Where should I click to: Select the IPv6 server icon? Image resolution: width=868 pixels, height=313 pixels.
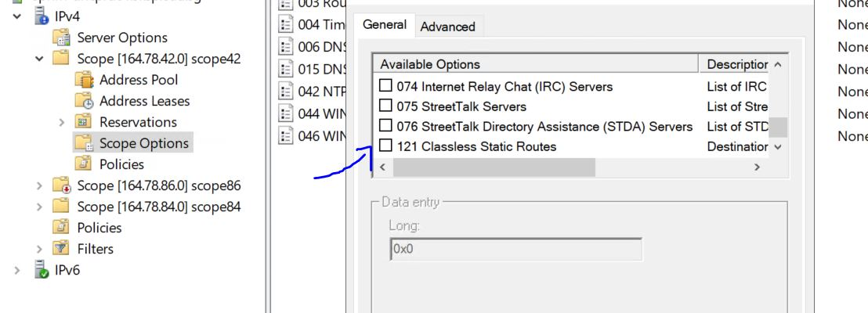pos(41,270)
